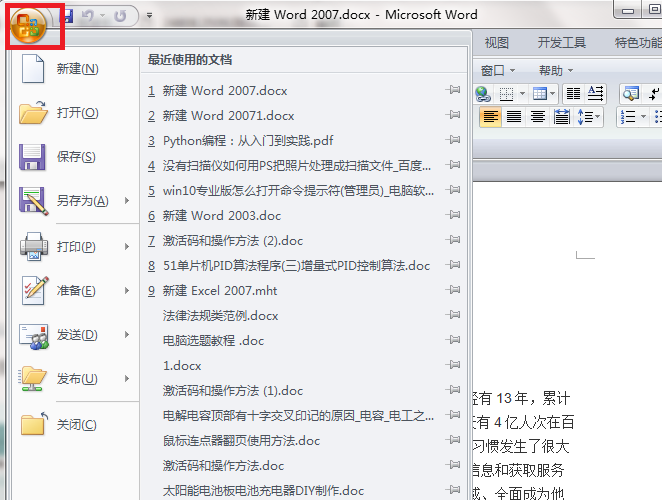Screen dimensions: 662x500
Task: Expand the 另存为(A) submenu arrow
Action: tap(127, 201)
